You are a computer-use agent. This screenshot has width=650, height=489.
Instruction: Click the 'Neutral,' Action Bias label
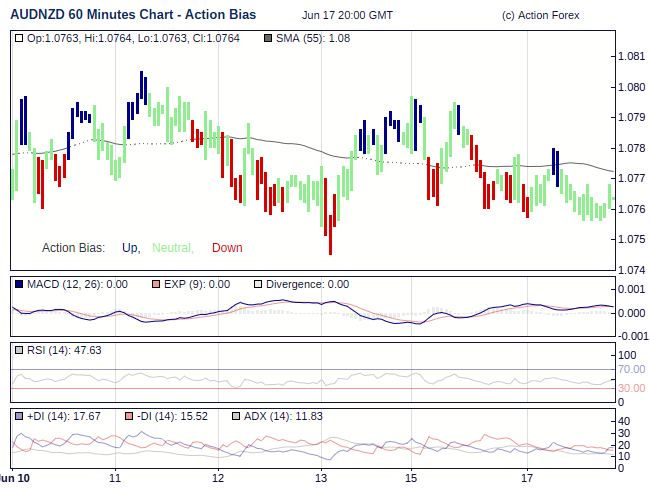coord(173,248)
